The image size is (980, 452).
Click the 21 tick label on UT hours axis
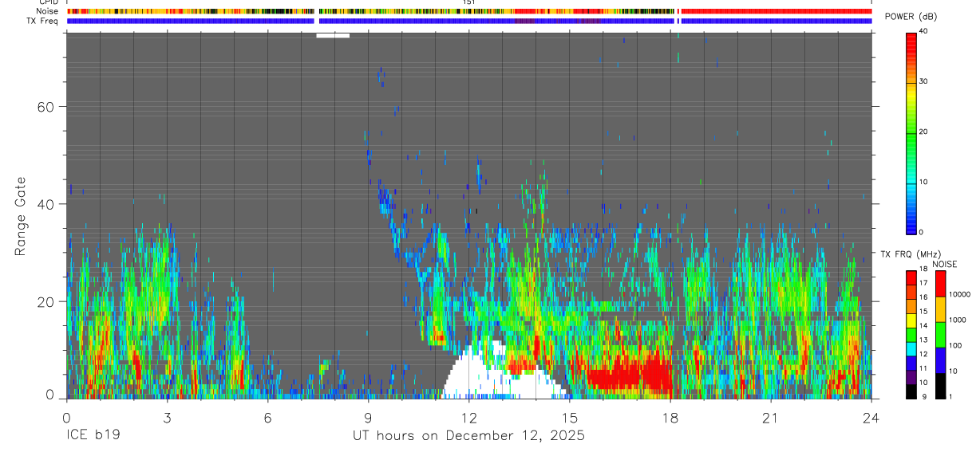click(770, 418)
